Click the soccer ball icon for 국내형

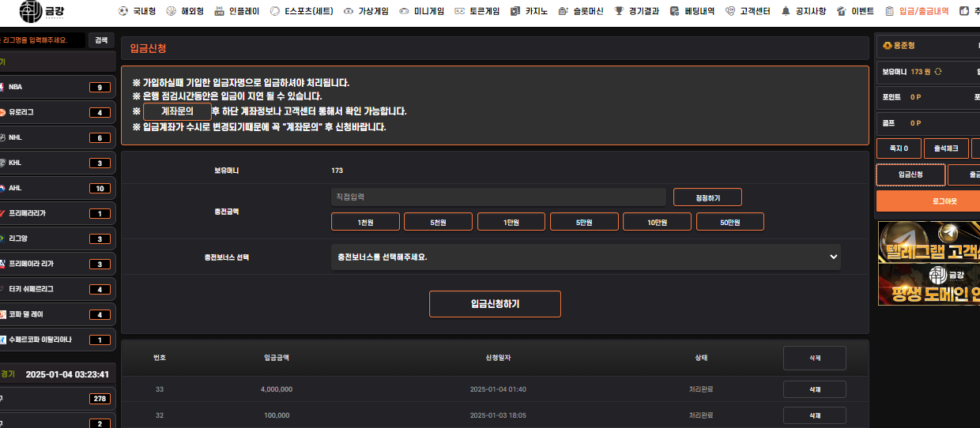click(x=122, y=12)
